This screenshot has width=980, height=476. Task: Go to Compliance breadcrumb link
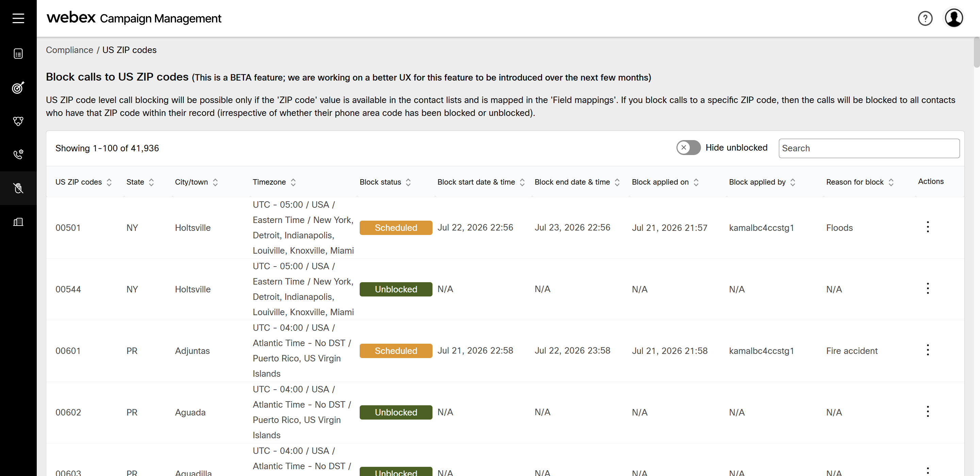[x=70, y=50]
